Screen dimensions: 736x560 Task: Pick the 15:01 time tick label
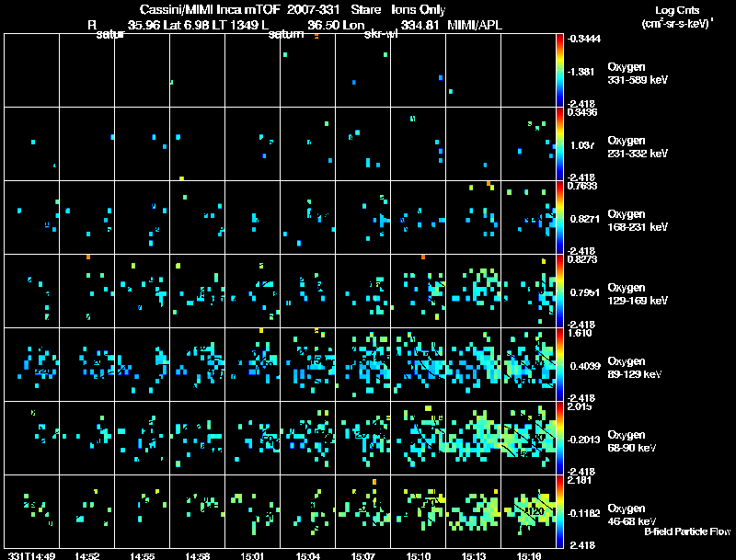253,554
